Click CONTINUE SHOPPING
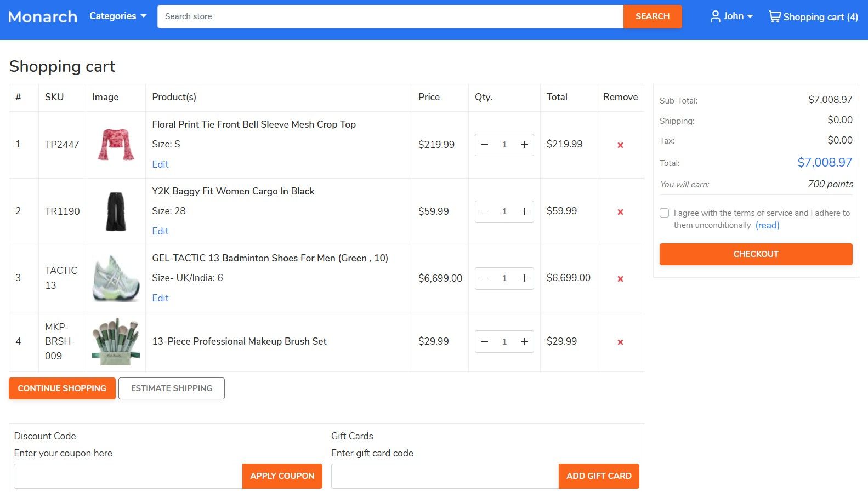This screenshot has width=868, height=492. (62, 388)
